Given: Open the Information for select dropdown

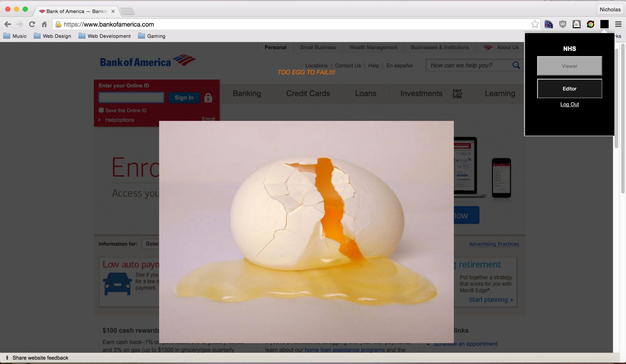Looking at the screenshot, I should tap(151, 244).
